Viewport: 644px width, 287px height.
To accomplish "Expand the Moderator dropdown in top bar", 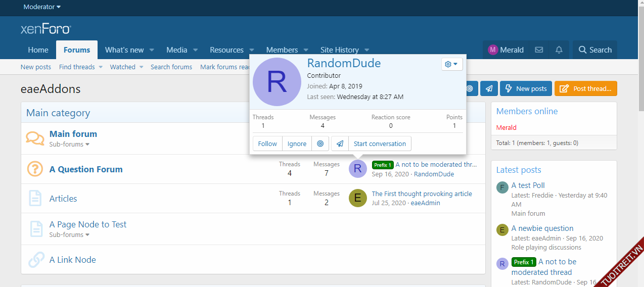I will click(x=42, y=7).
